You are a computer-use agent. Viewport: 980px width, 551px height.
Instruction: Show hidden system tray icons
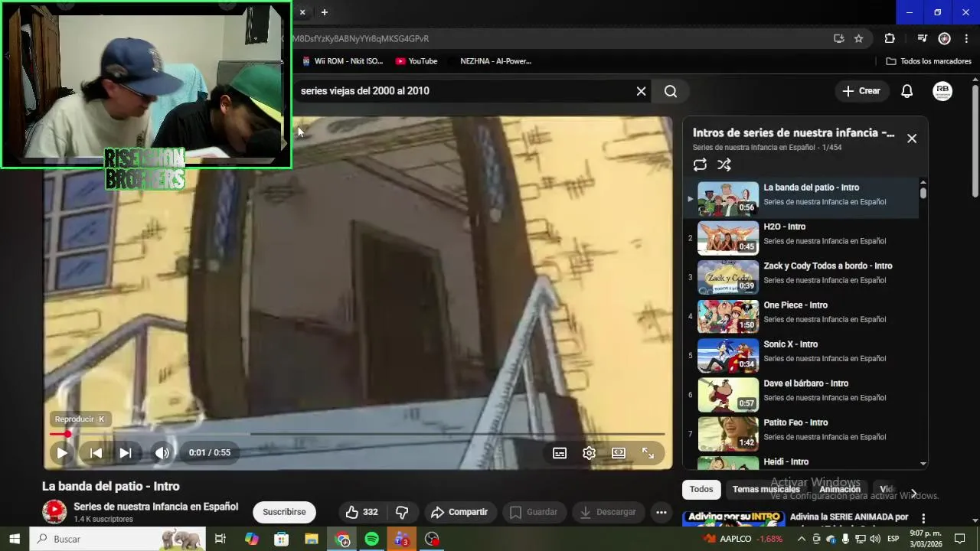802,539
